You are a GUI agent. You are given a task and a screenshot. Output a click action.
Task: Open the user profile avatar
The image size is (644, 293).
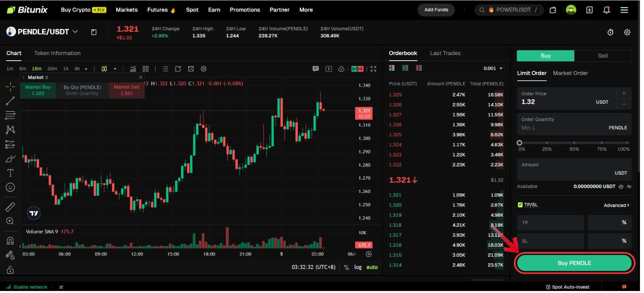[x=571, y=10]
